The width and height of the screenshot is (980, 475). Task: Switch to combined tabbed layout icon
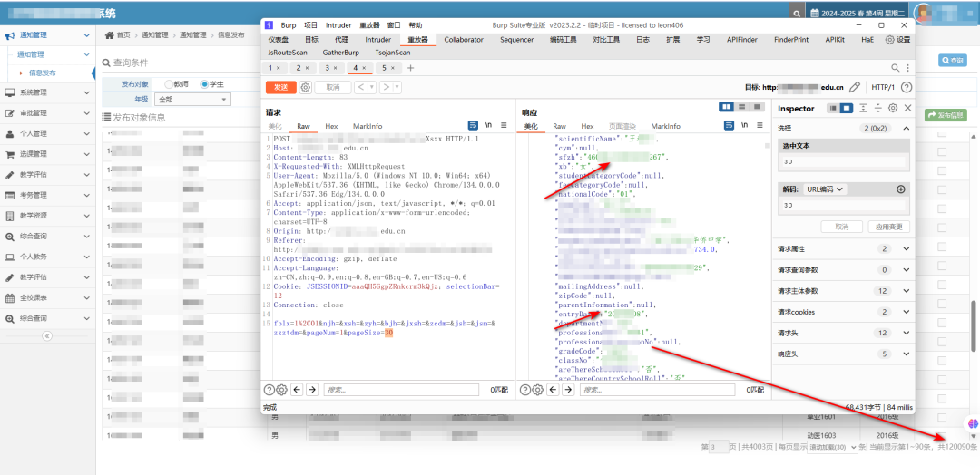click(x=758, y=107)
